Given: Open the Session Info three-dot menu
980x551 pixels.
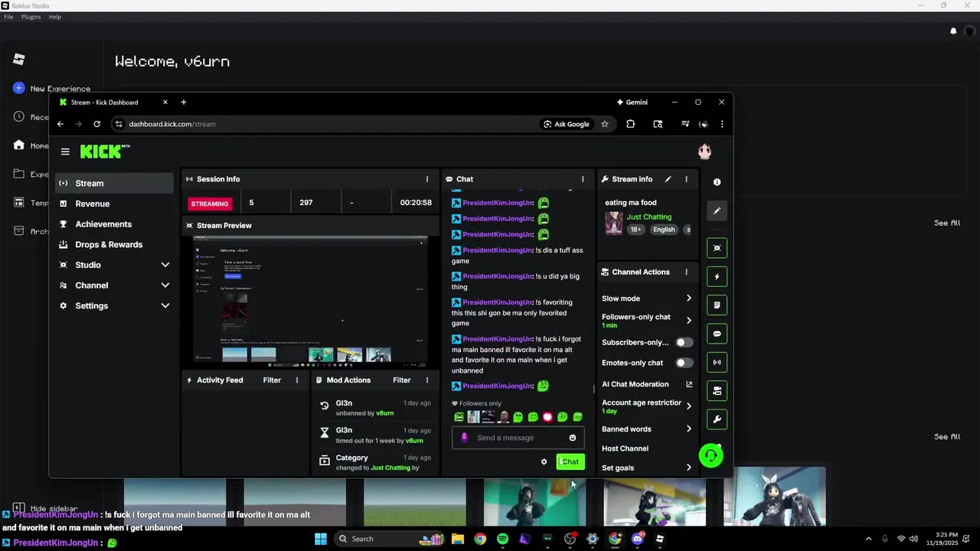Looking at the screenshot, I should pyautogui.click(x=427, y=179).
